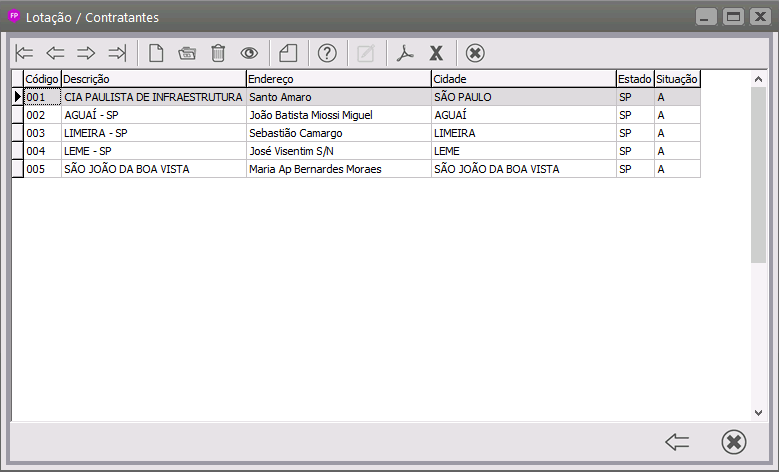Click the Cidade column header
The image size is (779, 472).
tap(523, 79)
